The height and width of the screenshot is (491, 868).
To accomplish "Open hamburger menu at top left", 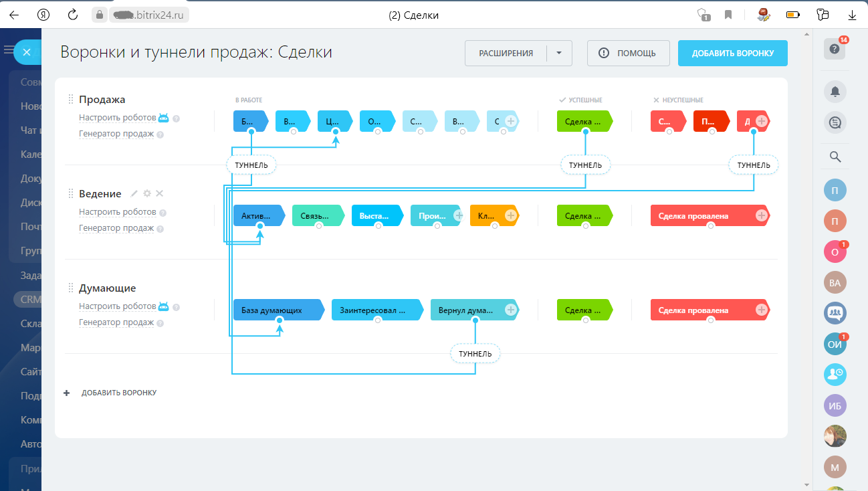I will [7, 49].
